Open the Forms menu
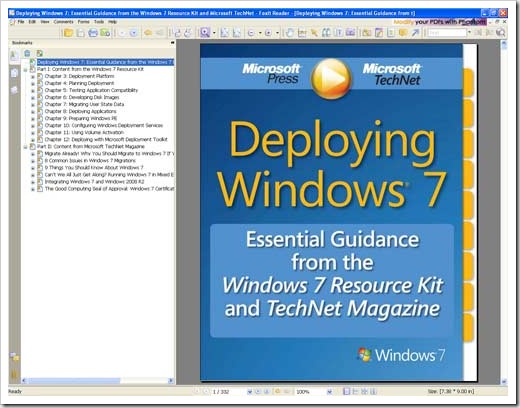This screenshot has width=520, height=408. [x=84, y=22]
